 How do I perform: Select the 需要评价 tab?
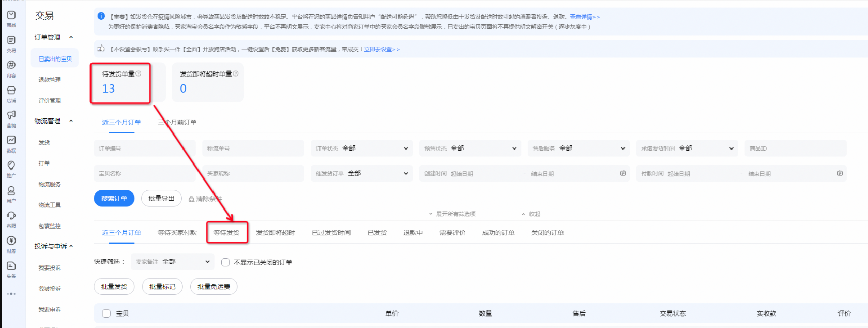tap(452, 233)
